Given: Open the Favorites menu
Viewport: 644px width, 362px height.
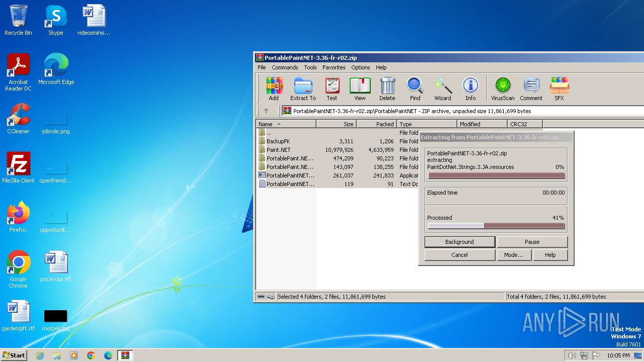Looking at the screenshot, I should 334,67.
